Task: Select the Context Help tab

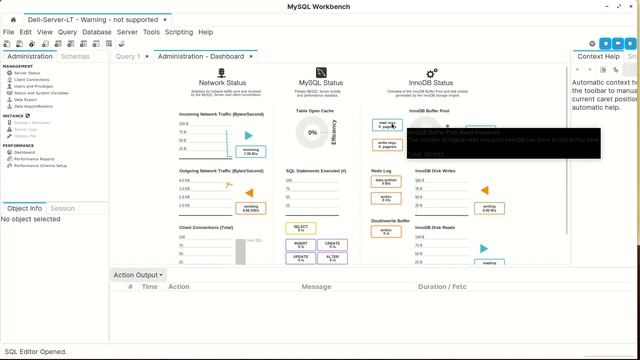Action: tap(598, 56)
